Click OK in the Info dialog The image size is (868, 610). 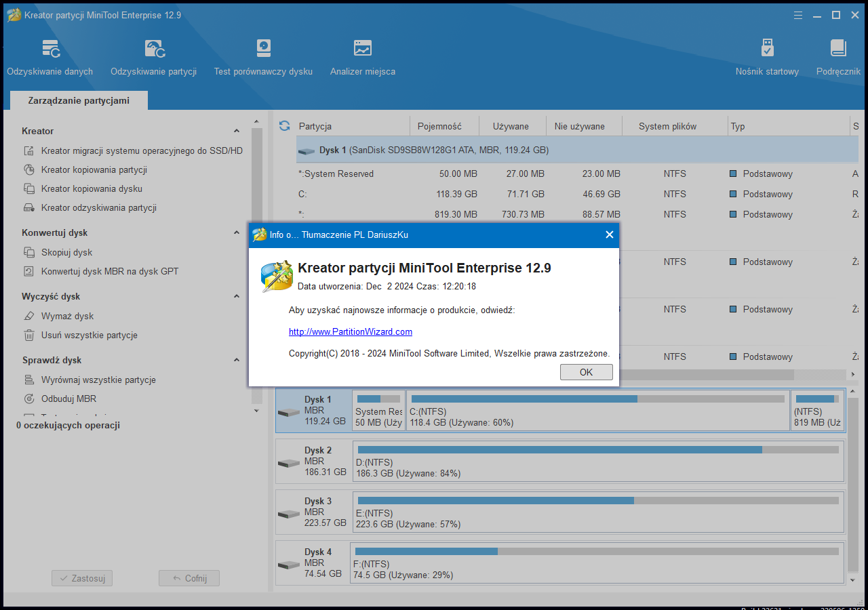587,372
